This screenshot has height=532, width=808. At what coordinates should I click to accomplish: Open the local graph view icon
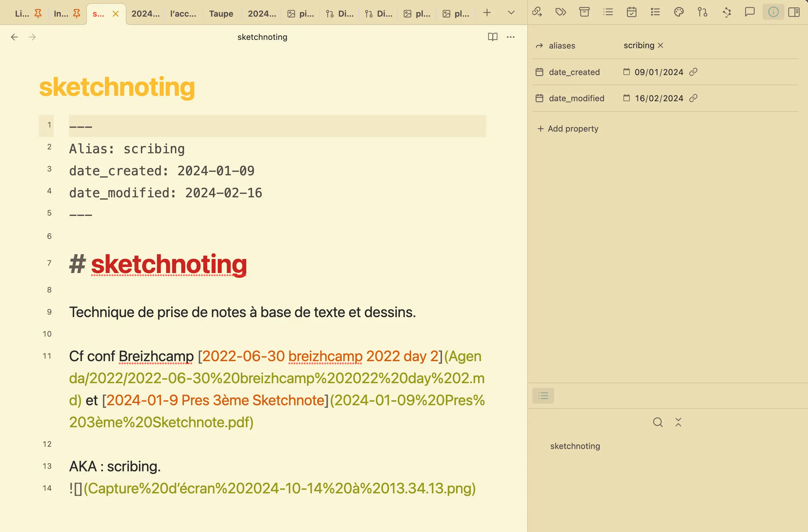(x=726, y=12)
